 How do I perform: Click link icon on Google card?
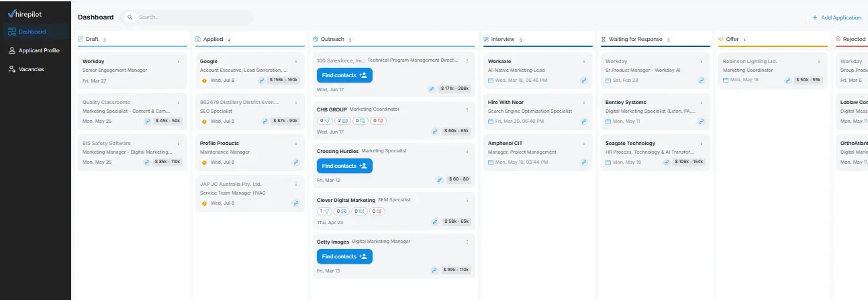pyautogui.click(x=262, y=80)
